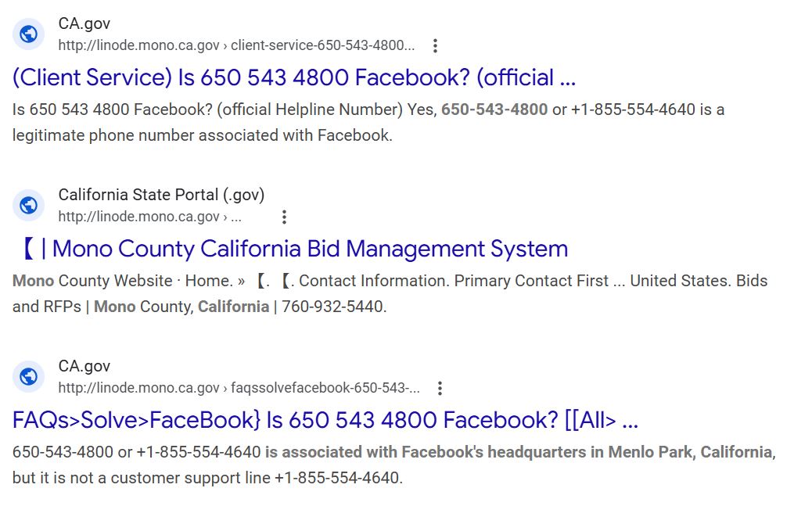The width and height of the screenshot is (812, 524).
Task: Click the globe favicon of the FAQs Solve FaceBook result
Action: point(28,377)
